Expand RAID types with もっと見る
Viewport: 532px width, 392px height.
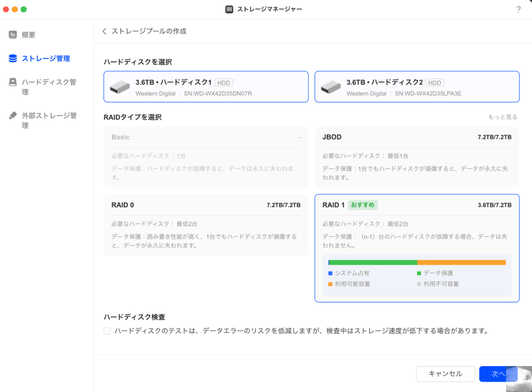pyautogui.click(x=502, y=117)
